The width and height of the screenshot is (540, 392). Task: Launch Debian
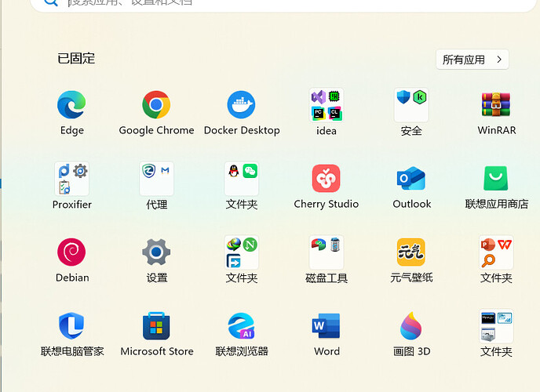tap(71, 252)
